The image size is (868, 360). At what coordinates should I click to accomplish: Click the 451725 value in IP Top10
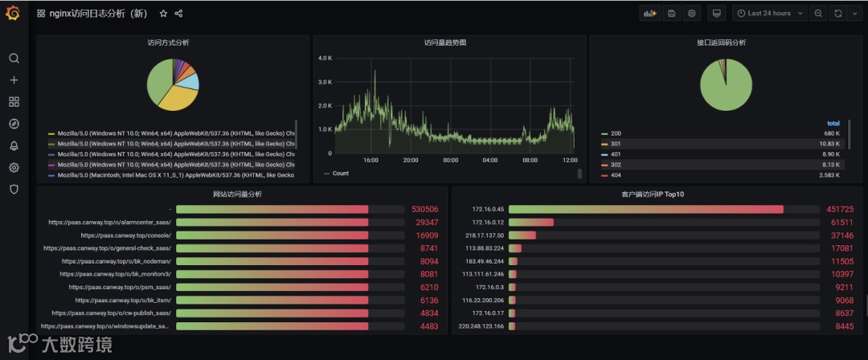pos(840,210)
